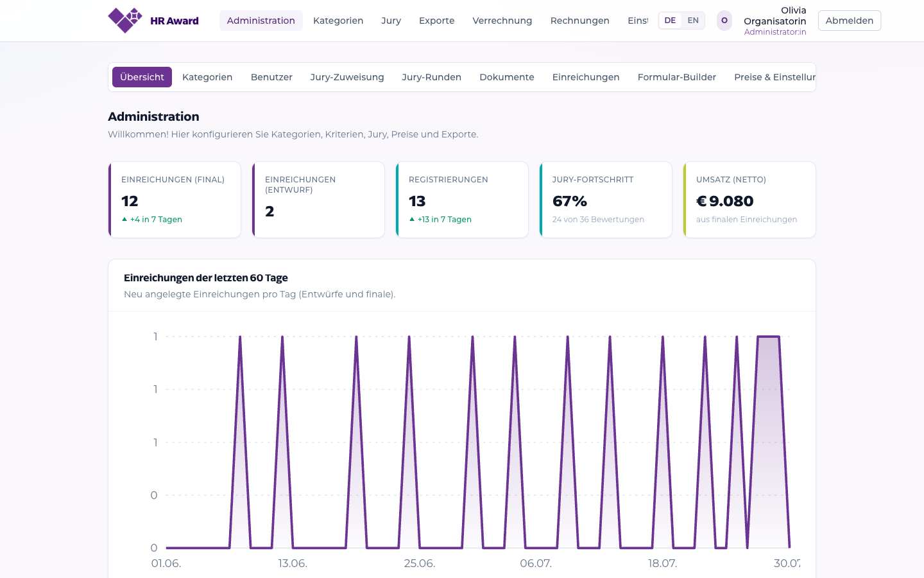The width and height of the screenshot is (924, 578).
Task: Click the '€ 9.080' value
Action: coord(725,201)
